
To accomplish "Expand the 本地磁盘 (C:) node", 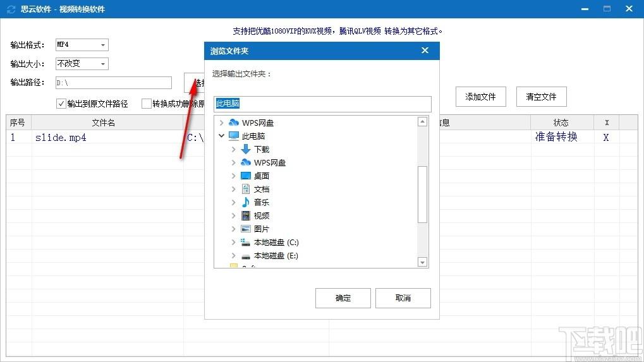I will [x=233, y=242].
